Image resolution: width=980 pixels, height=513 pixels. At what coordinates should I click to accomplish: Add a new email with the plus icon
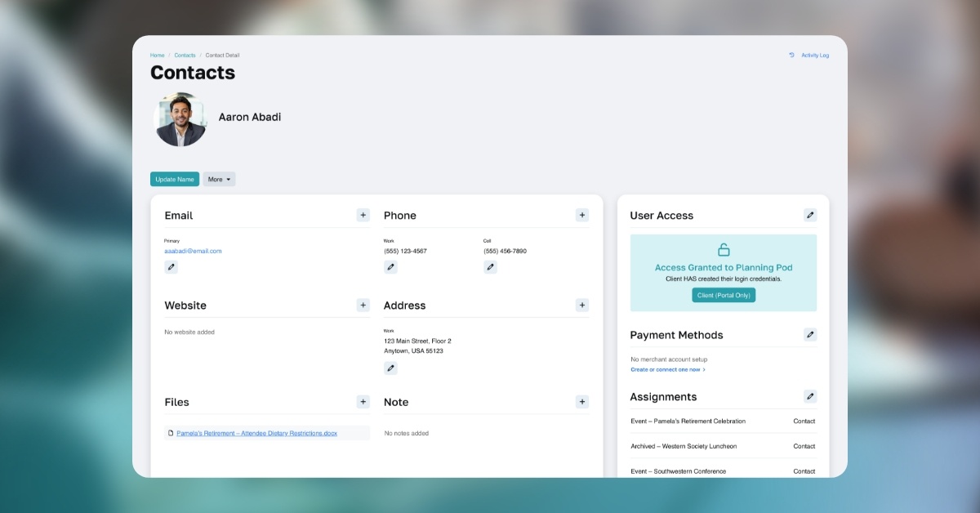click(x=363, y=215)
